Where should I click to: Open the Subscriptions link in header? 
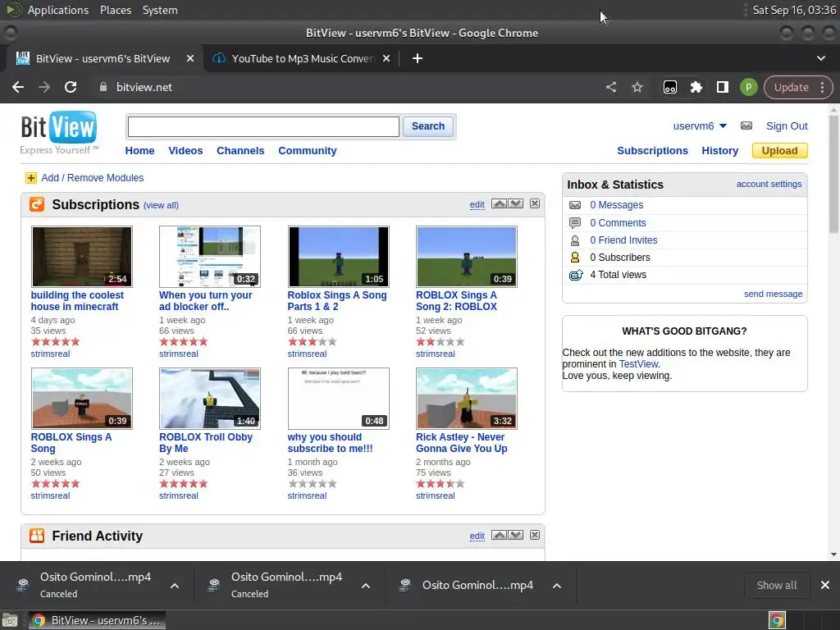click(652, 151)
